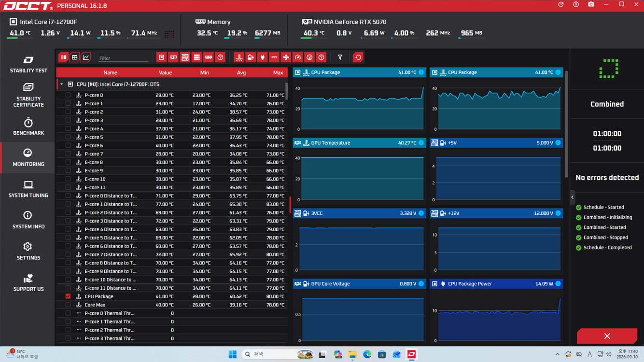Switch to the table-only view
The image size is (644, 362).
pyautogui.click(x=74, y=57)
